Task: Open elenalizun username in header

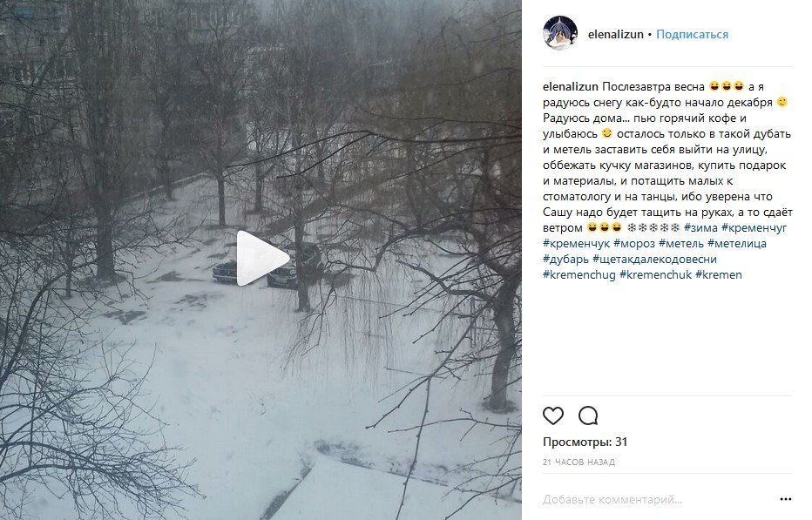Action: [616, 34]
